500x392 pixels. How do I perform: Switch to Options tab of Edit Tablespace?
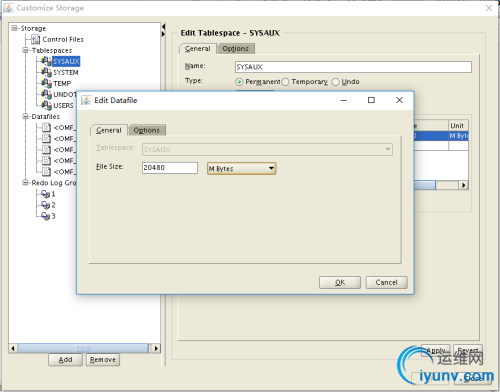pos(236,49)
